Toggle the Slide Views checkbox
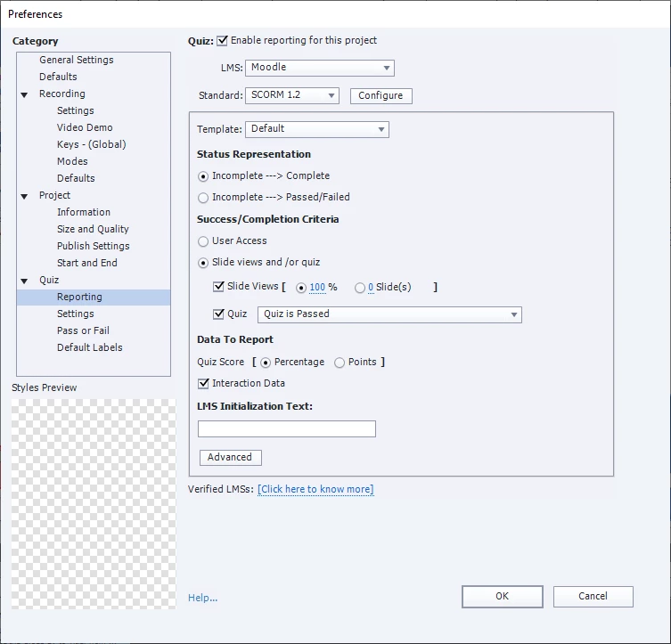Image resolution: width=671 pixels, height=644 pixels. click(x=218, y=287)
